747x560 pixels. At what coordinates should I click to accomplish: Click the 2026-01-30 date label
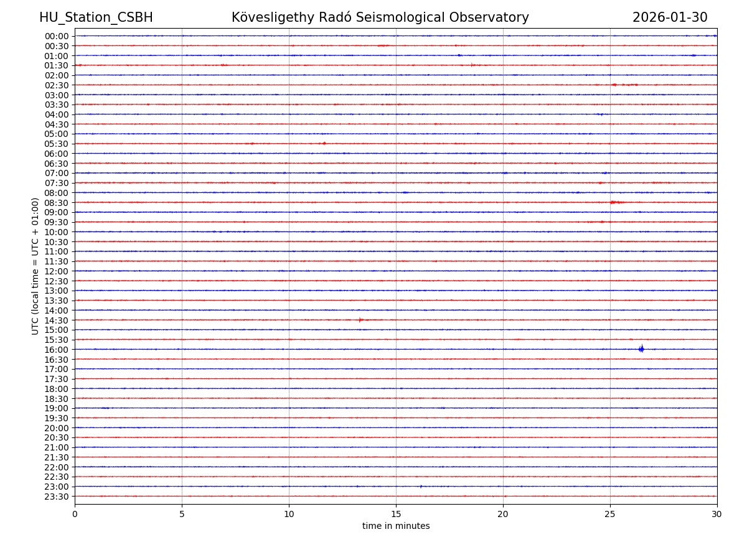click(x=670, y=17)
